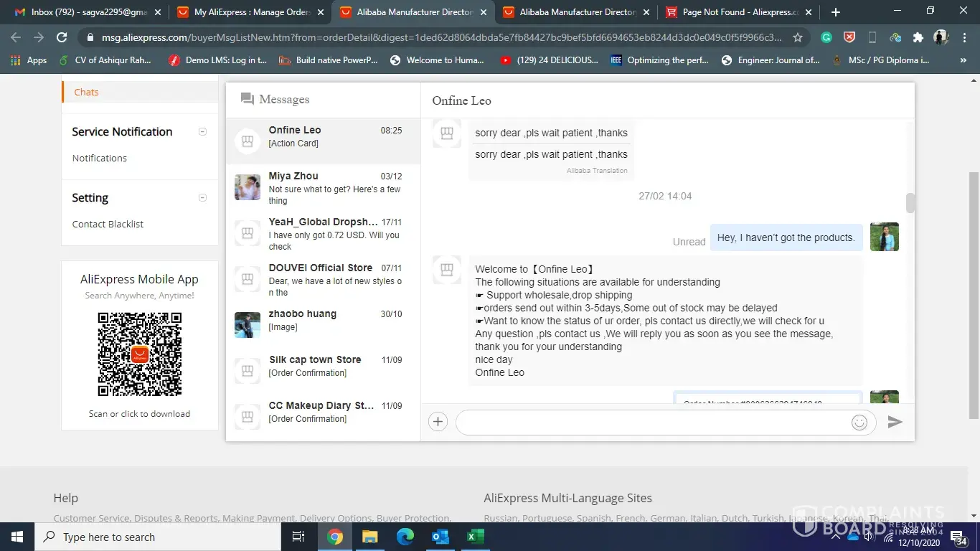This screenshot has width=980, height=551.
Task: Click the Grammarly extension icon
Action: 826,37
